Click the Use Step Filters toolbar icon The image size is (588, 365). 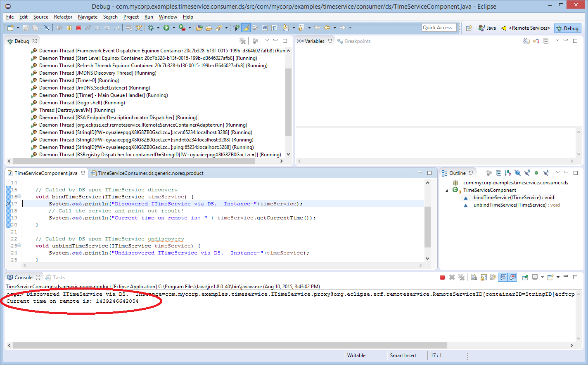(x=138, y=28)
